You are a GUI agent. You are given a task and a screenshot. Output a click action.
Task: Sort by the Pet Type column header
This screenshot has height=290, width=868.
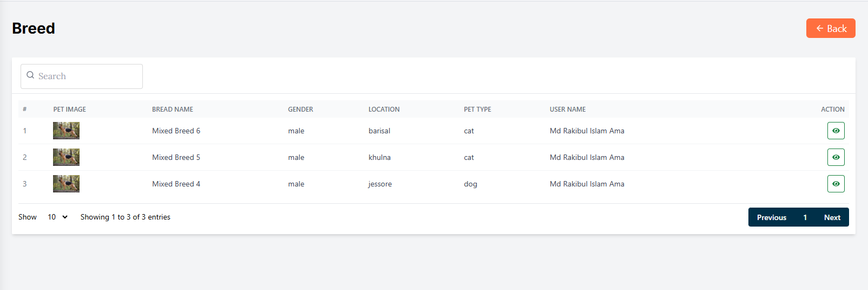(x=477, y=109)
